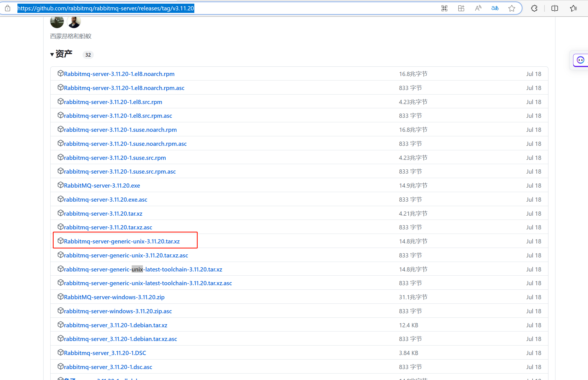The height and width of the screenshot is (380, 588).
Task: Click package icon beside rabbitmq-server-3.11.20-1.suse.src.rpm
Action: (60, 157)
